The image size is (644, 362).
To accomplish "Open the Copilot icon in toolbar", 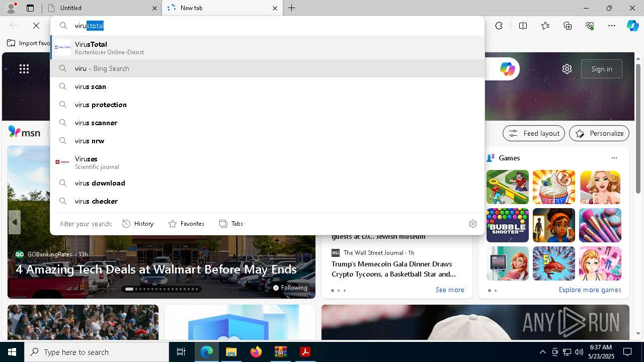I will 632,26.
